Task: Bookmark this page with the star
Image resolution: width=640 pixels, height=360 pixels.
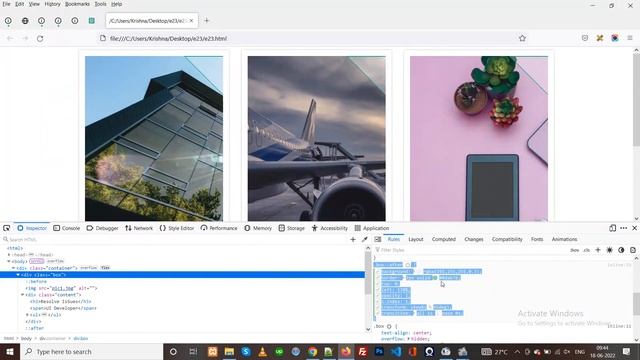Action: [x=522, y=38]
